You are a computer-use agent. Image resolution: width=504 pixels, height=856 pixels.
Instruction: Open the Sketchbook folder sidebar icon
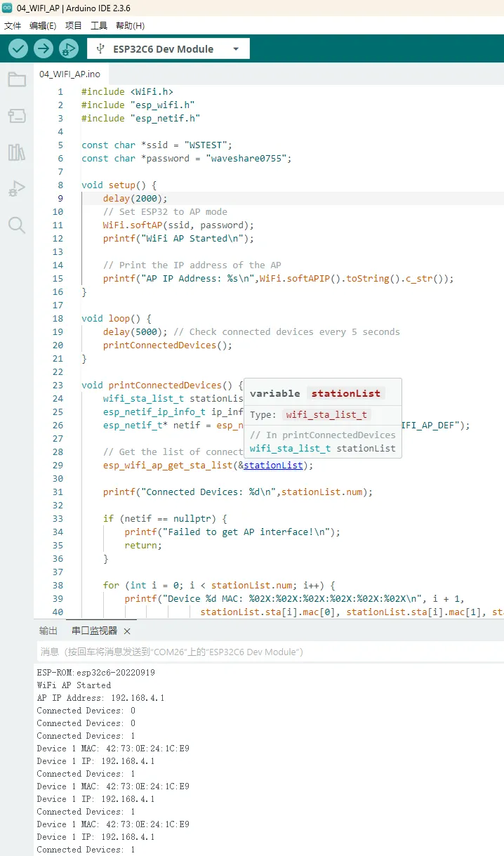point(17,79)
